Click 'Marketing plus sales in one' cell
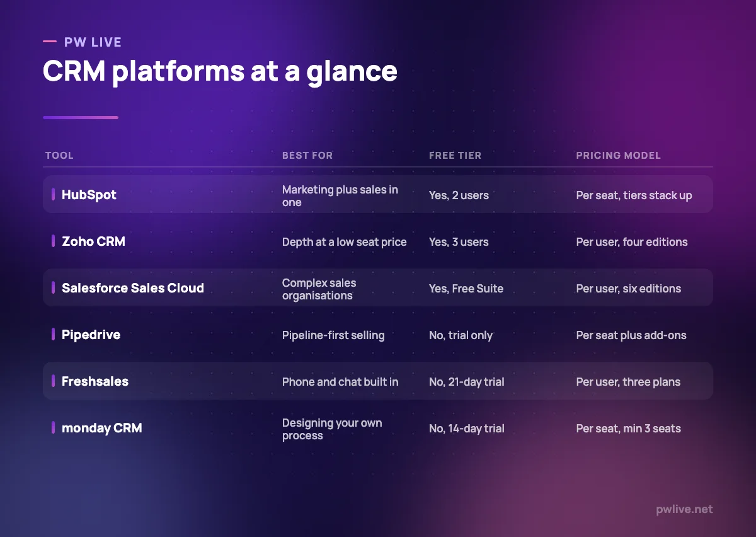 pos(340,196)
